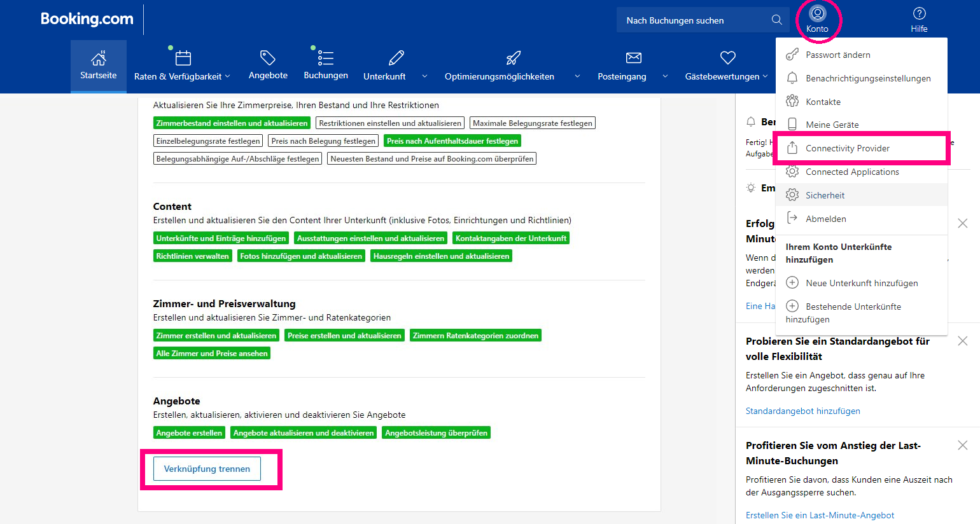Click the logout arrow icon beside Abmelden
980x524 pixels.
[792, 217]
